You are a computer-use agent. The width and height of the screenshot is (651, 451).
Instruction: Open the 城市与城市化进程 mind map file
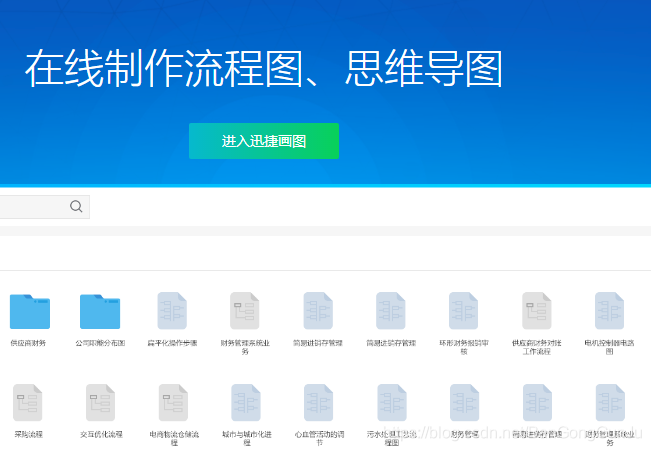click(x=246, y=403)
